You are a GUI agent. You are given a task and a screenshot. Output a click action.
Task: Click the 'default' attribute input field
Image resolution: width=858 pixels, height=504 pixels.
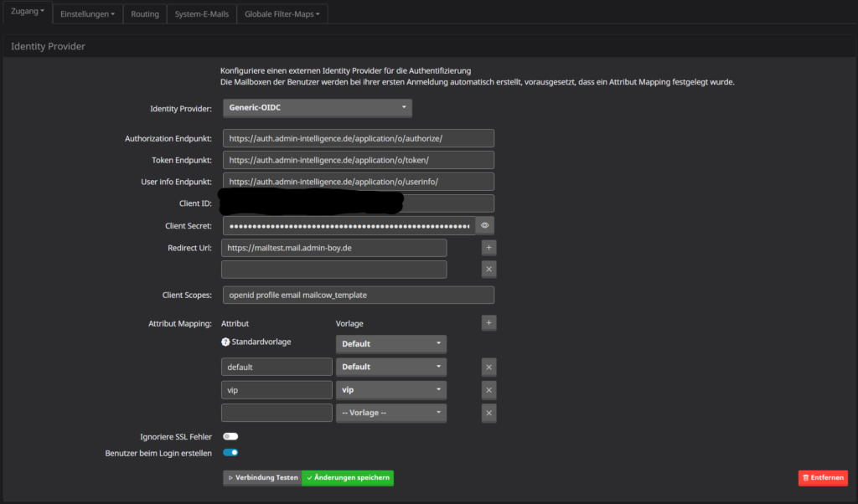coord(277,367)
